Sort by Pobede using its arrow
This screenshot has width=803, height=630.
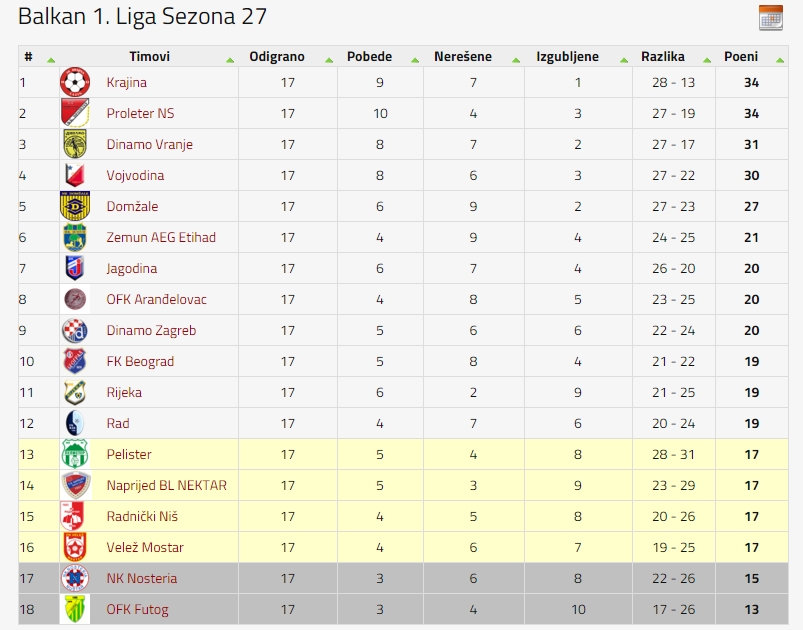[415, 60]
